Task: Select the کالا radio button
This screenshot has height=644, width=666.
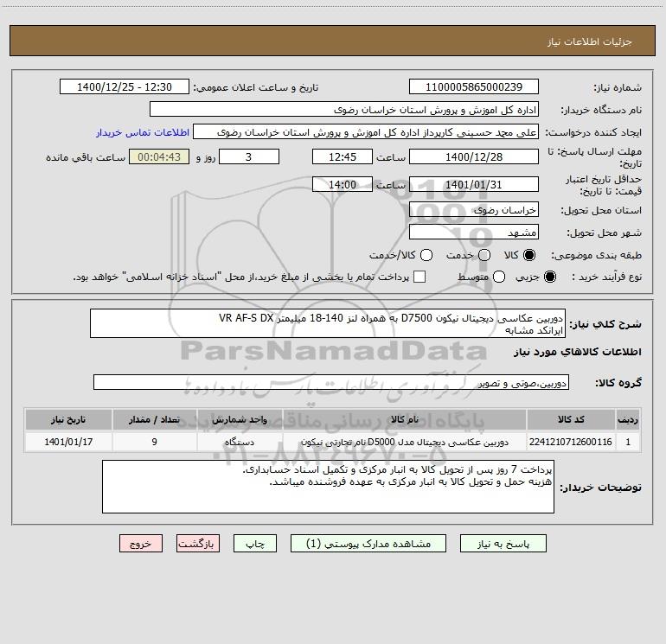Action: [x=529, y=255]
